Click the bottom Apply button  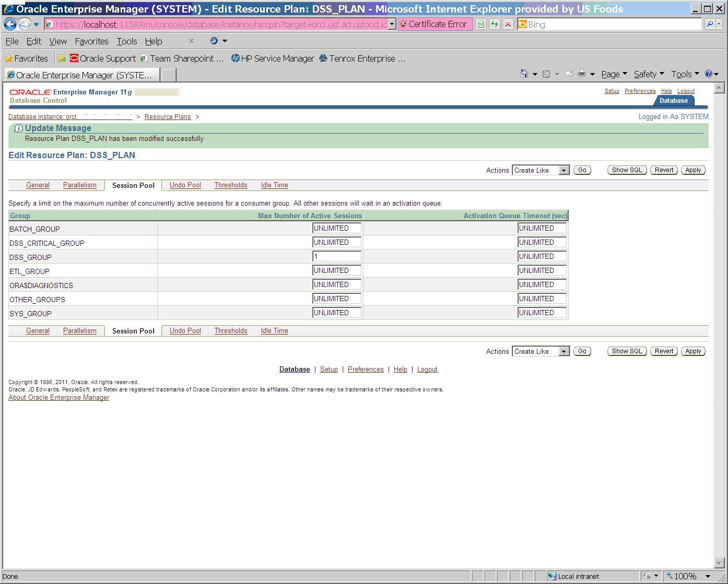(x=694, y=351)
